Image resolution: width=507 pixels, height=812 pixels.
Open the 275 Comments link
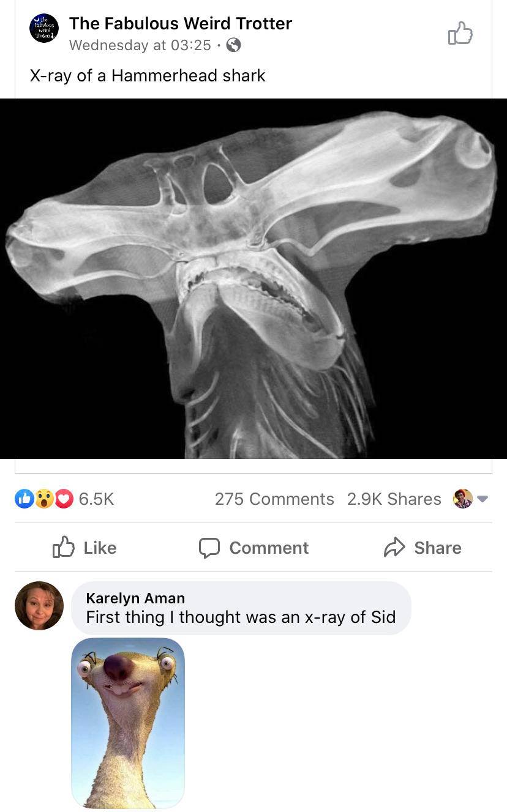pos(274,499)
